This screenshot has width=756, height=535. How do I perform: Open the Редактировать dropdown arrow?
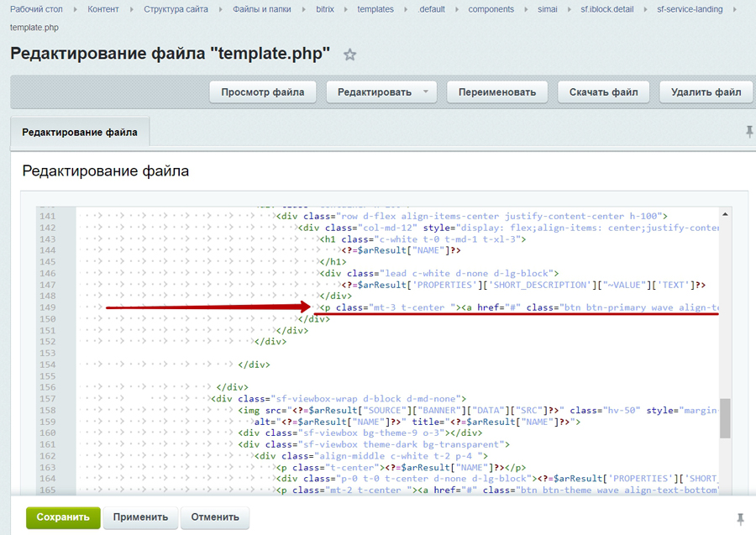[426, 92]
